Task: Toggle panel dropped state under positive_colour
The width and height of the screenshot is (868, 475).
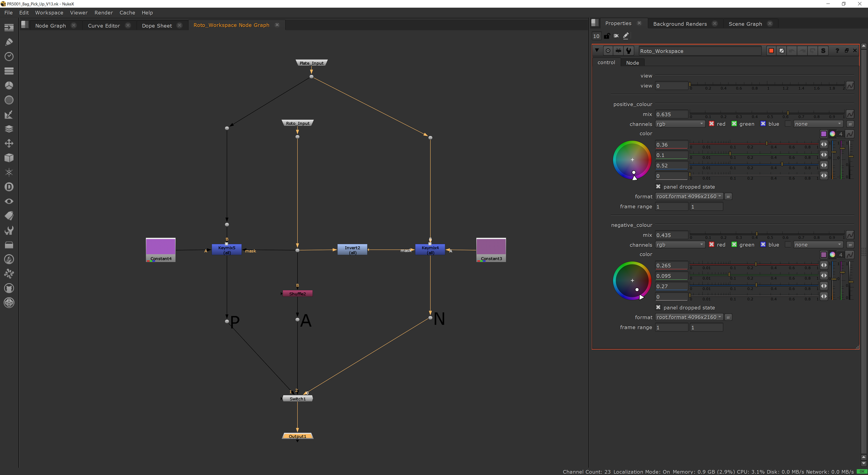Action: (658, 187)
